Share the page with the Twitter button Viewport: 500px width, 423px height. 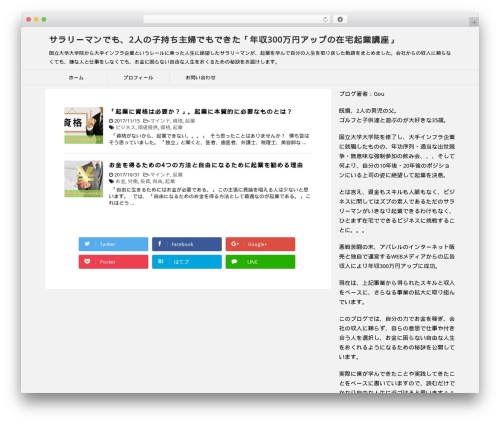(113, 244)
